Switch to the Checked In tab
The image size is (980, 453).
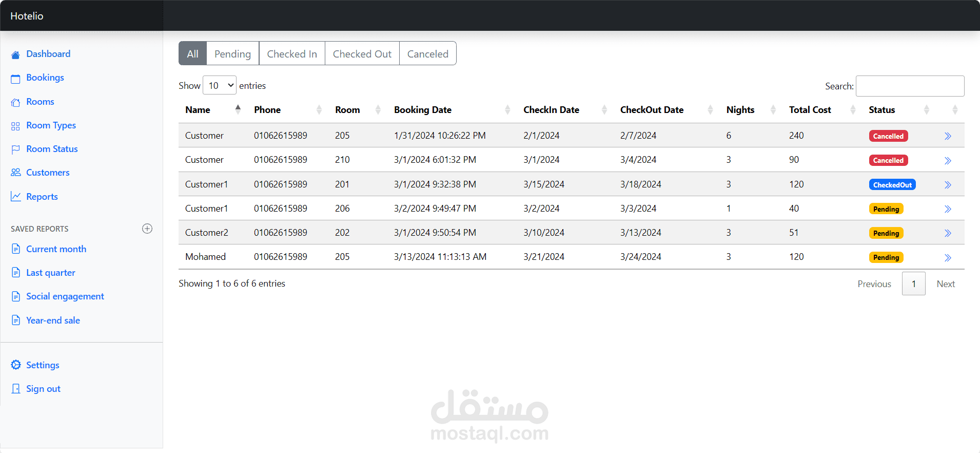tap(292, 53)
